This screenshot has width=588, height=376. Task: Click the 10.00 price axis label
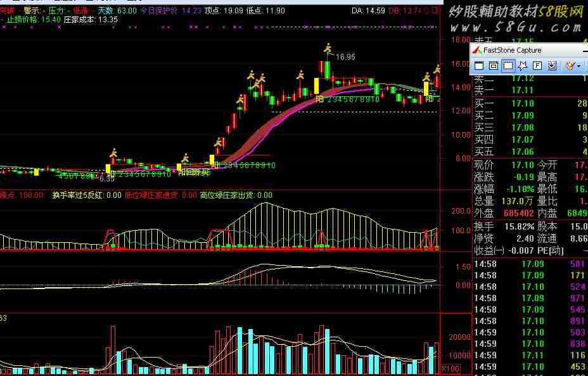[x=461, y=134]
